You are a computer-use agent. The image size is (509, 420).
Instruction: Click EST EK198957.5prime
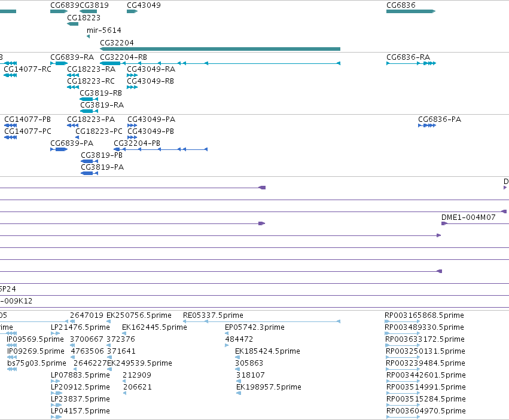pyautogui.click(x=239, y=393)
